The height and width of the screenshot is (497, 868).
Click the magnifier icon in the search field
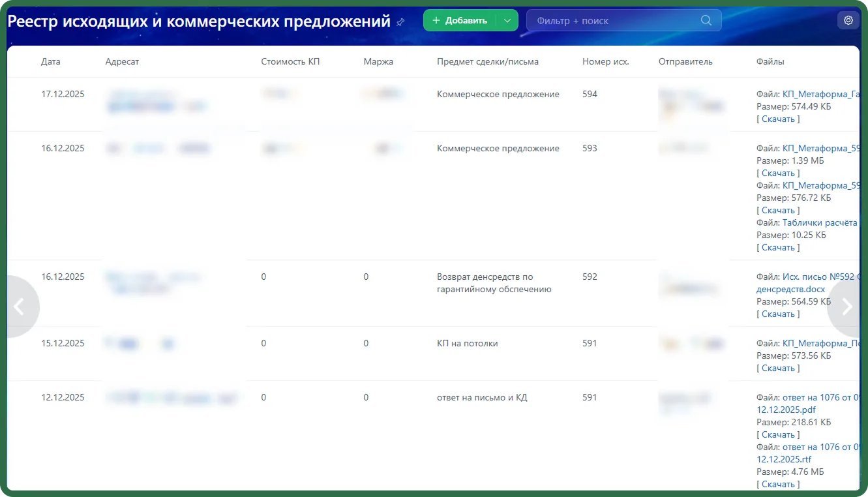click(x=706, y=20)
